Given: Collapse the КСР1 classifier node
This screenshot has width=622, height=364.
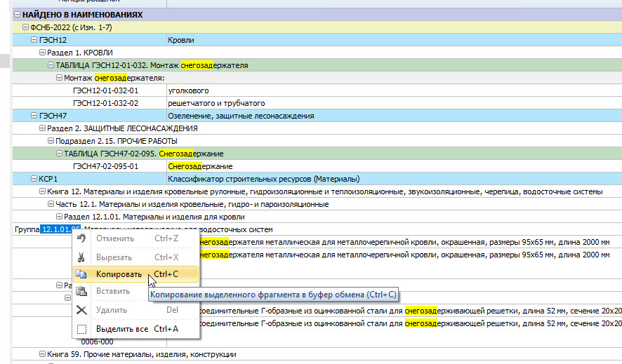Looking at the screenshot, I should point(34,179).
